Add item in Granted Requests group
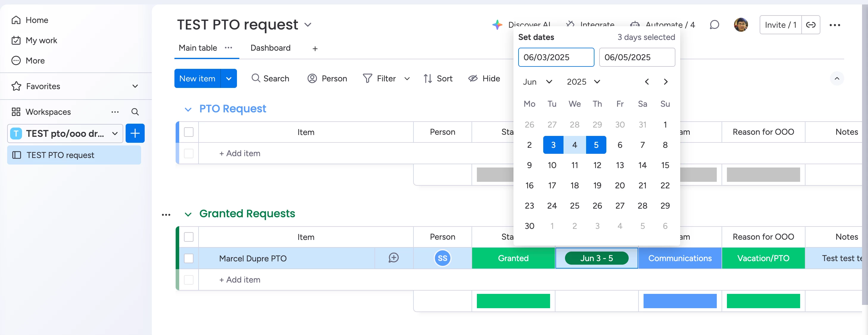Viewport: 868px width, 335px height. tap(240, 280)
